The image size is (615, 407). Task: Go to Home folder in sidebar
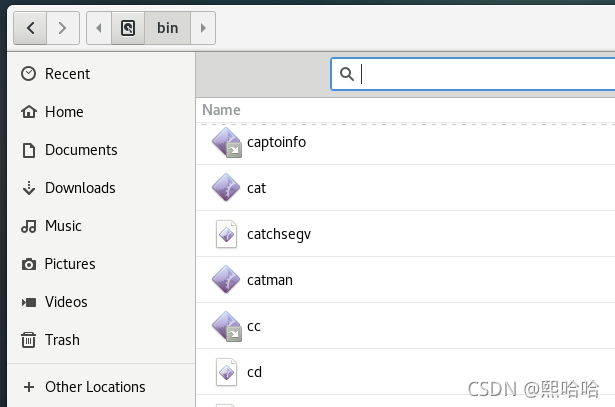pos(64,112)
